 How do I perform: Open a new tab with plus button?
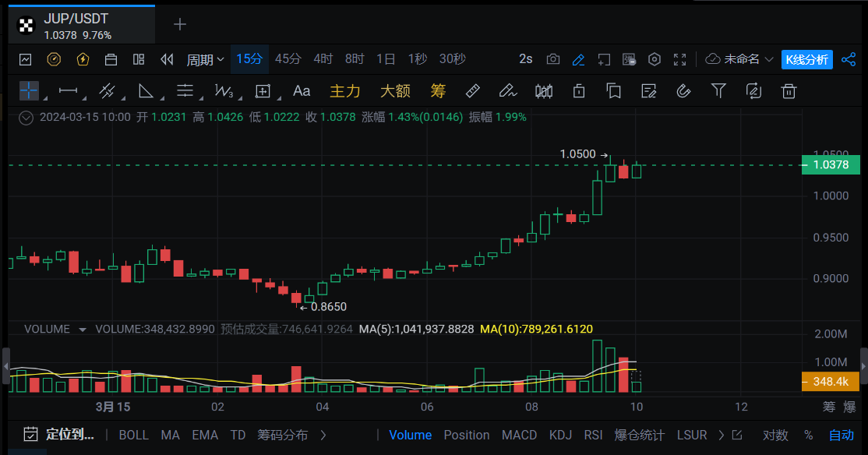click(180, 24)
